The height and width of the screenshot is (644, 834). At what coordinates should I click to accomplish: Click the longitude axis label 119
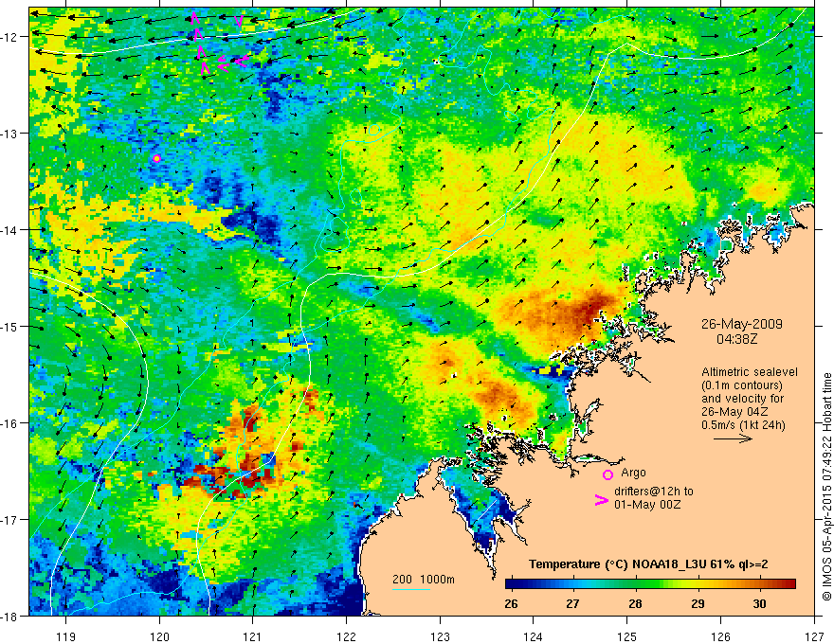[x=66, y=636]
